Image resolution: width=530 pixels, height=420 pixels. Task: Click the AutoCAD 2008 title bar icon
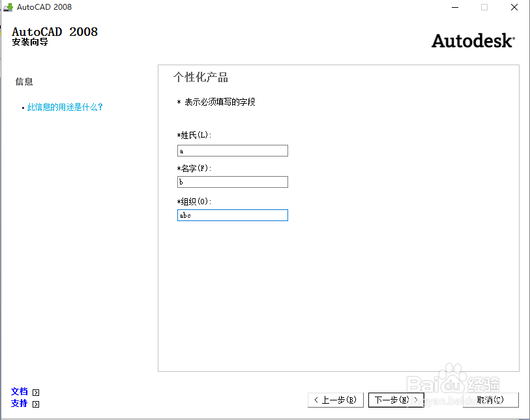pos(7,7)
